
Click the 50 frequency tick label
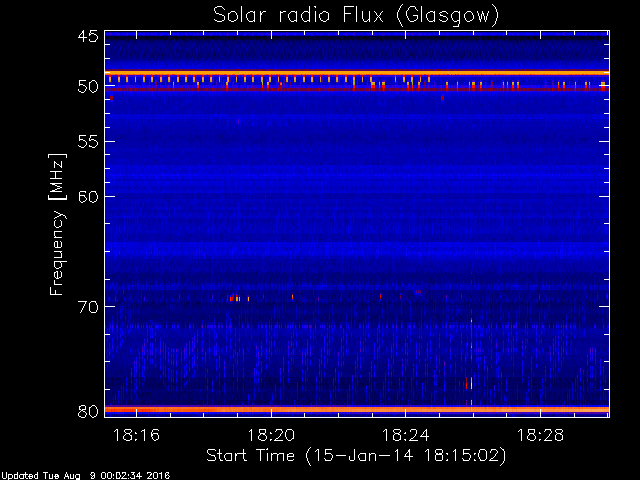pyautogui.click(x=88, y=87)
